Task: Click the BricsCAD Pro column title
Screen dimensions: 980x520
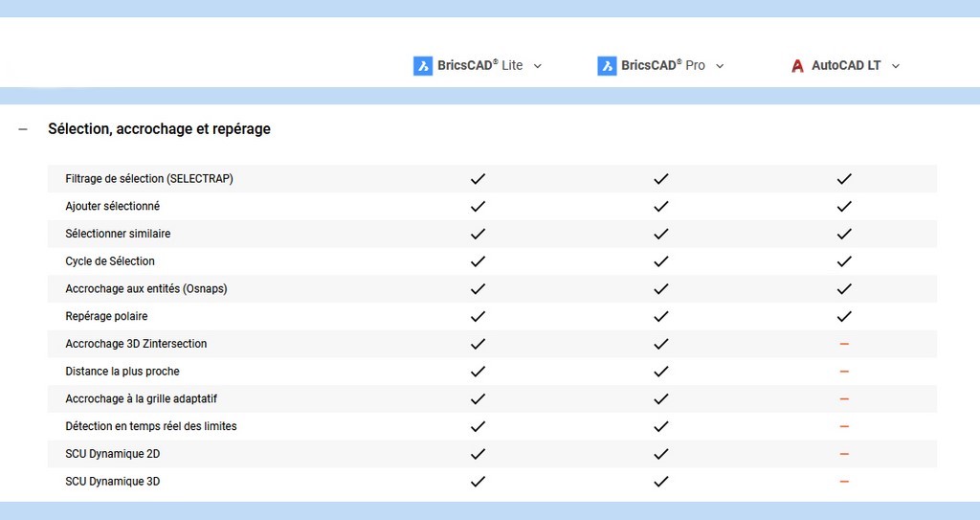Action: pyautogui.click(x=663, y=65)
